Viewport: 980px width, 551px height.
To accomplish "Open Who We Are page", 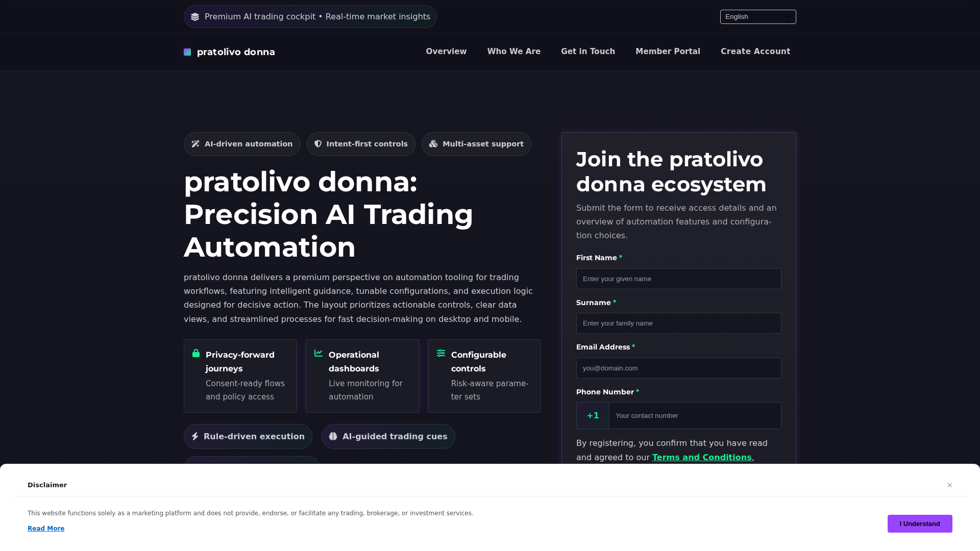I will click(514, 52).
